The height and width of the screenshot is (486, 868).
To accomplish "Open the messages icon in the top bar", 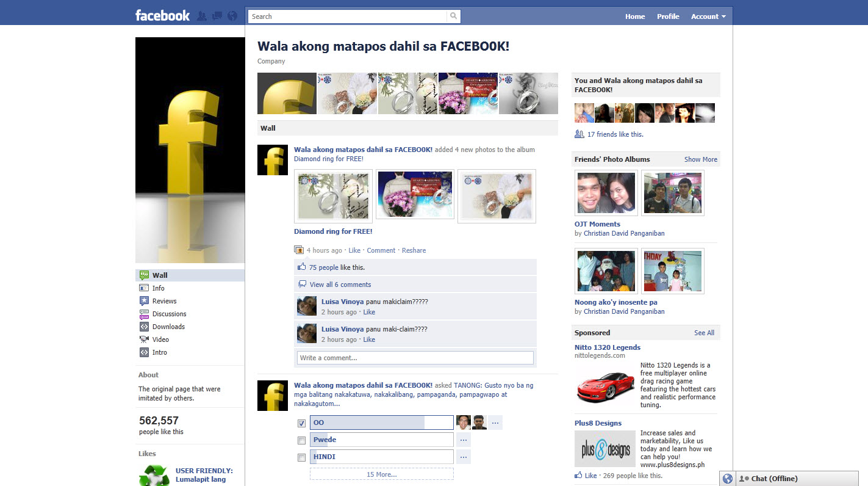I will (x=217, y=16).
